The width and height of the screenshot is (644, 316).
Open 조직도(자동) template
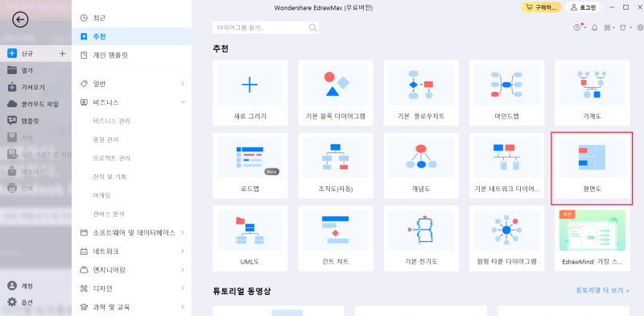pos(336,165)
